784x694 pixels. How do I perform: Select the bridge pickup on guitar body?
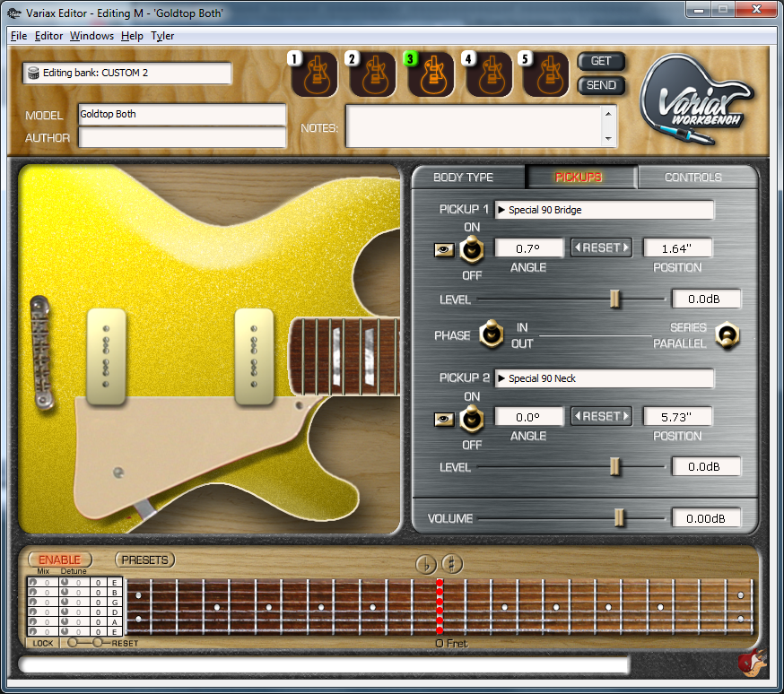coord(106,356)
